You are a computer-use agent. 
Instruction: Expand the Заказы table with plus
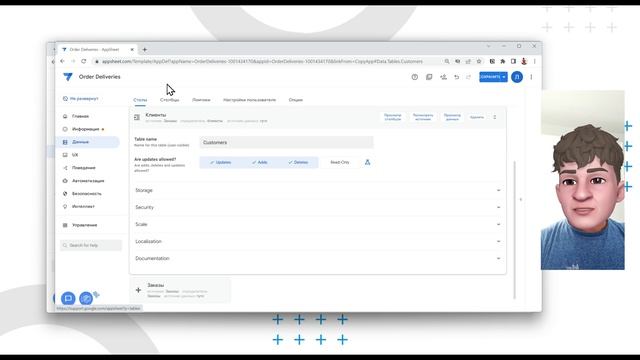click(x=138, y=290)
